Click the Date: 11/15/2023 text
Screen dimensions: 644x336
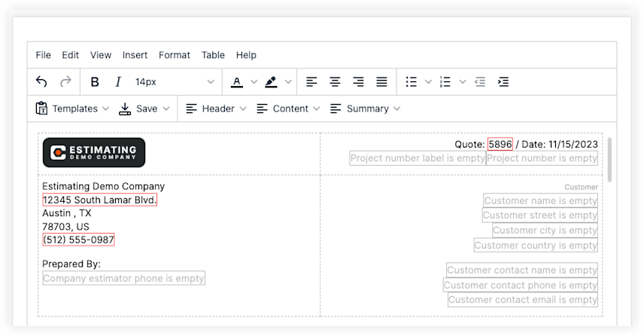560,145
